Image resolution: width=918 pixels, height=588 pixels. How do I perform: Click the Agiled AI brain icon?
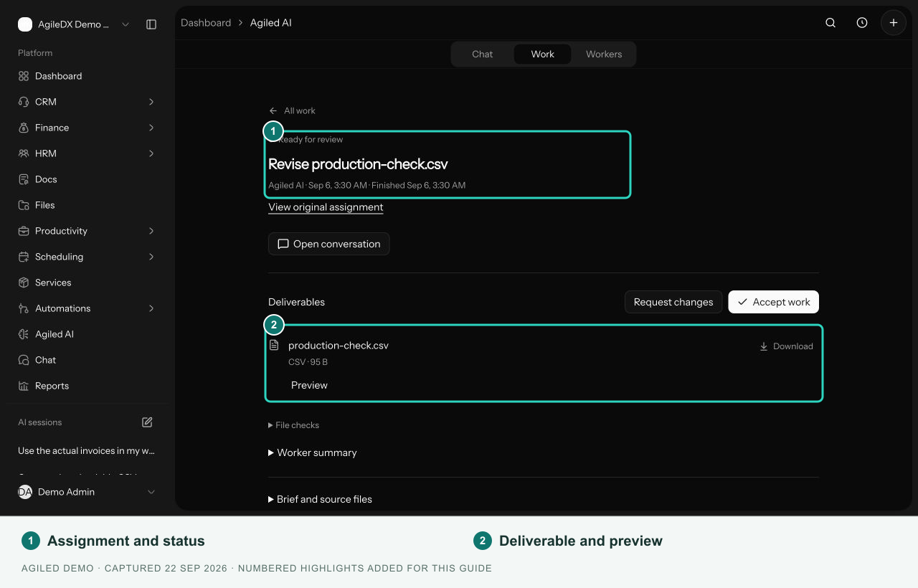click(x=24, y=334)
